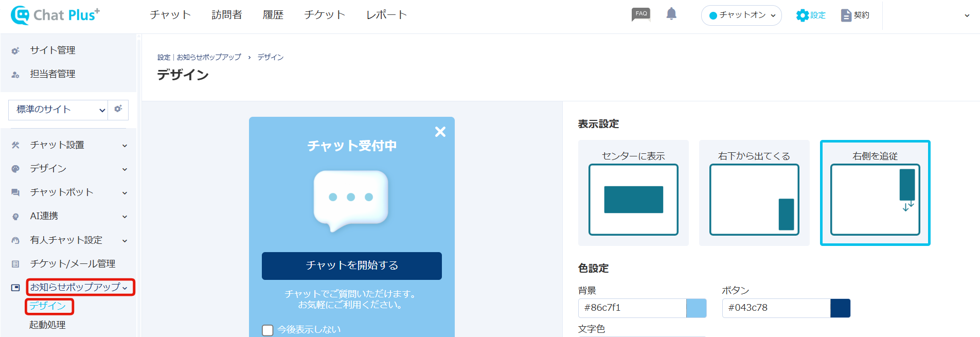Screen dimensions: 980x337
Task: Select センターに表示 display option
Action: [633, 193]
